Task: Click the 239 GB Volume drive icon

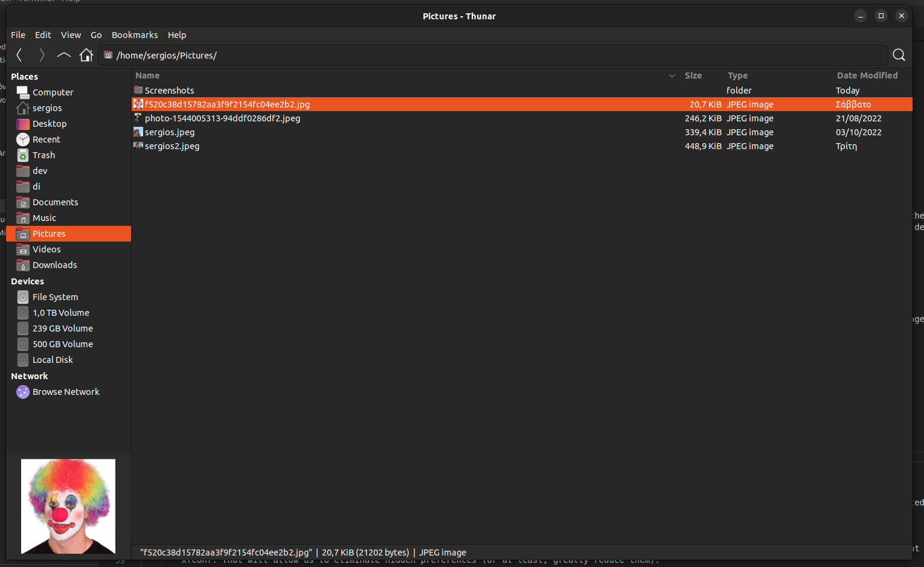Action: 23,328
